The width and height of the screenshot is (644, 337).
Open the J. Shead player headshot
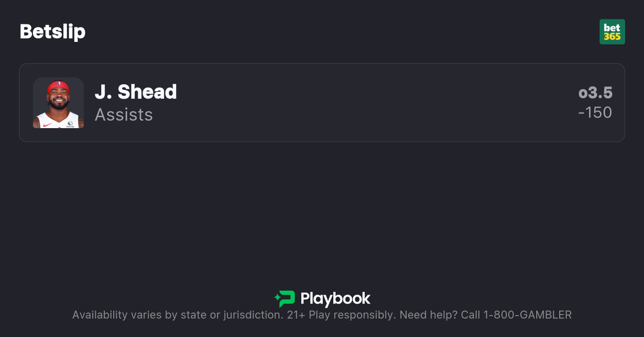[x=58, y=103]
